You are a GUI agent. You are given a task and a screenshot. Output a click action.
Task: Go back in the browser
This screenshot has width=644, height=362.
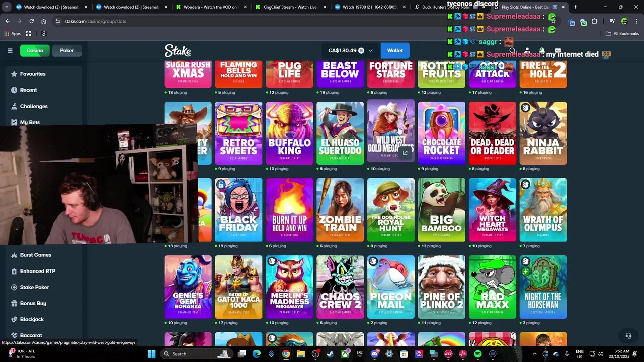[x=8, y=21]
